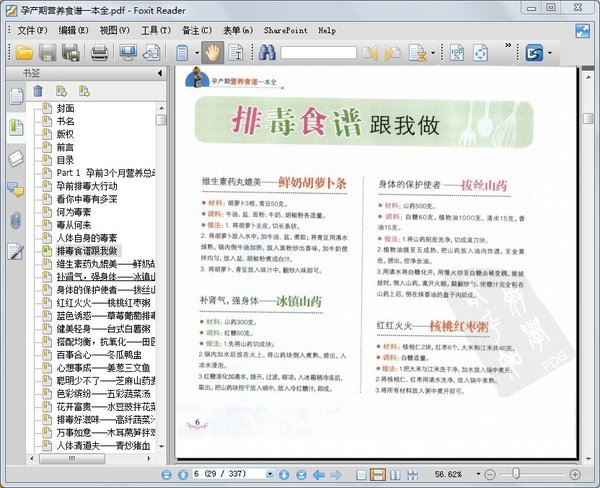Go back to the previous view
Viewport: 600px width, 488px height.
319,475
